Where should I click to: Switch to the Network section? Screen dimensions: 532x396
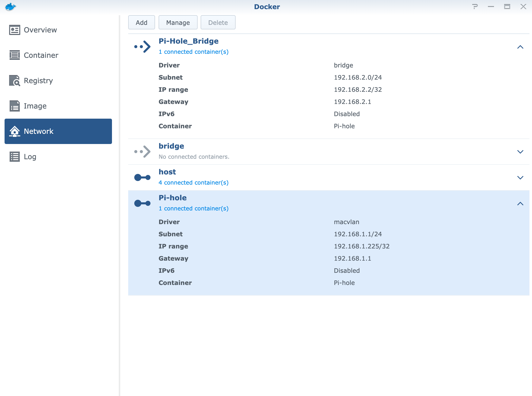58,131
